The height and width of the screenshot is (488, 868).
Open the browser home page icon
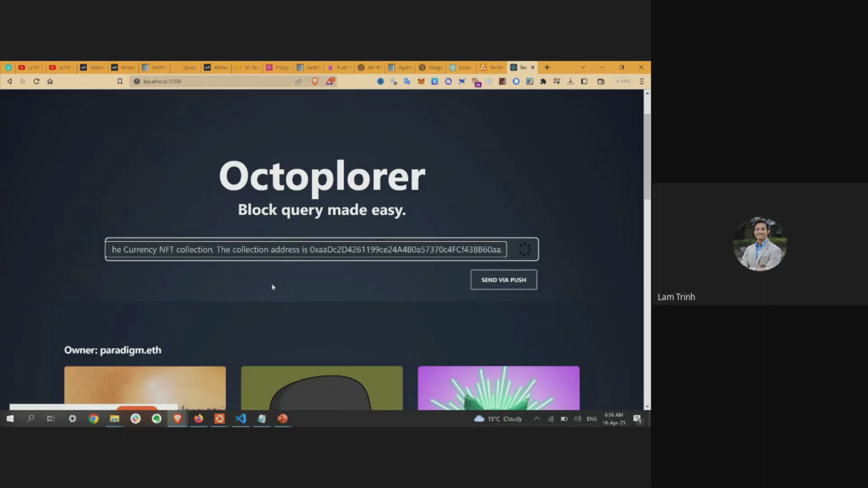[x=50, y=81]
